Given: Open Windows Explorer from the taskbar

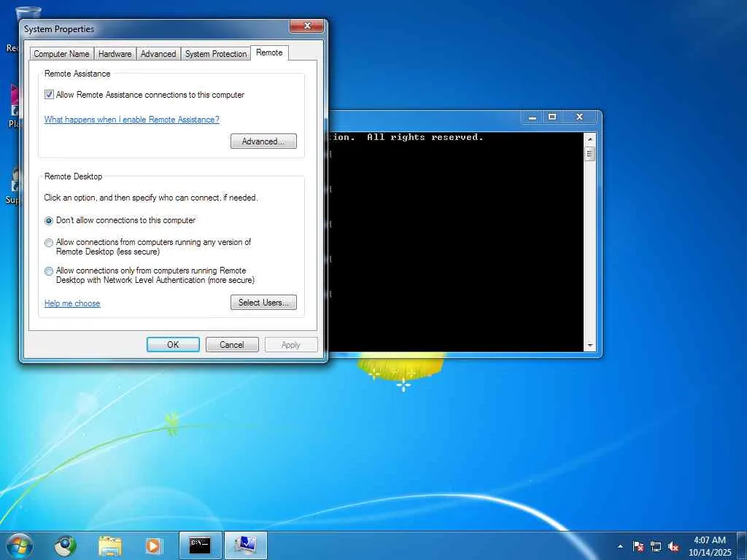Looking at the screenshot, I should [110, 545].
